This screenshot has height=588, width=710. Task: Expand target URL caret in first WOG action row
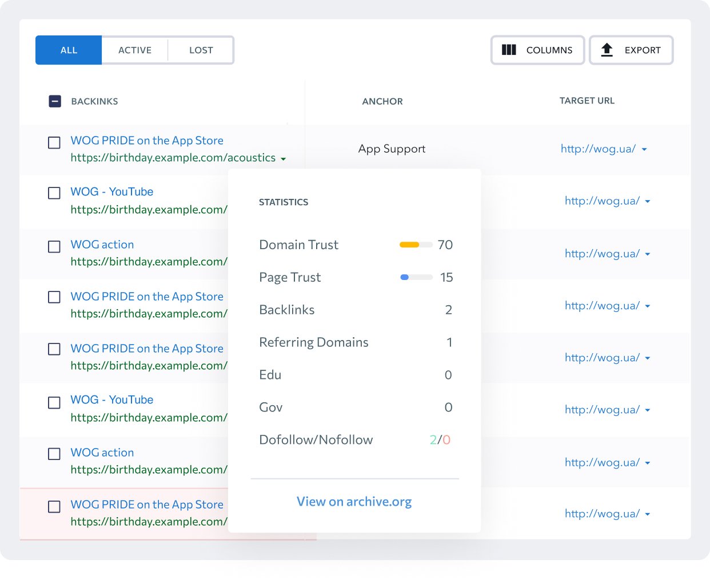(x=648, y=254)
